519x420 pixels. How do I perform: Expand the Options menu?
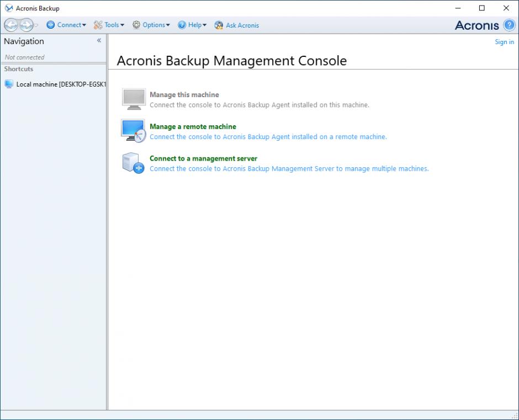pos(151,25)
